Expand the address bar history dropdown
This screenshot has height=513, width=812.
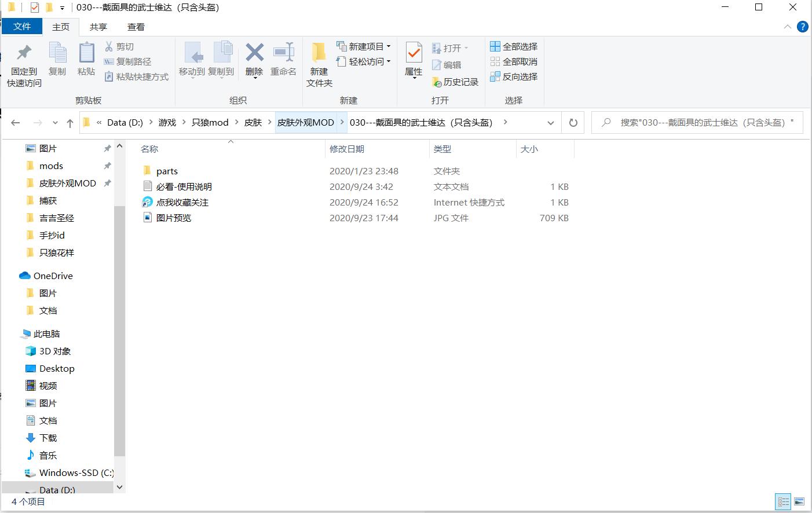click(x=550, y=123)
